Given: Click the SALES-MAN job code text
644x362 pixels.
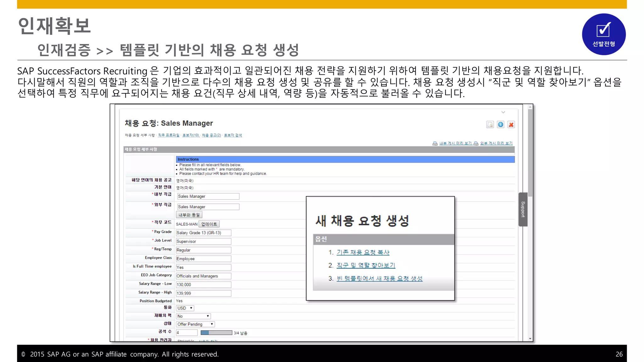Looking at the screenshot, I should (187, 224).
